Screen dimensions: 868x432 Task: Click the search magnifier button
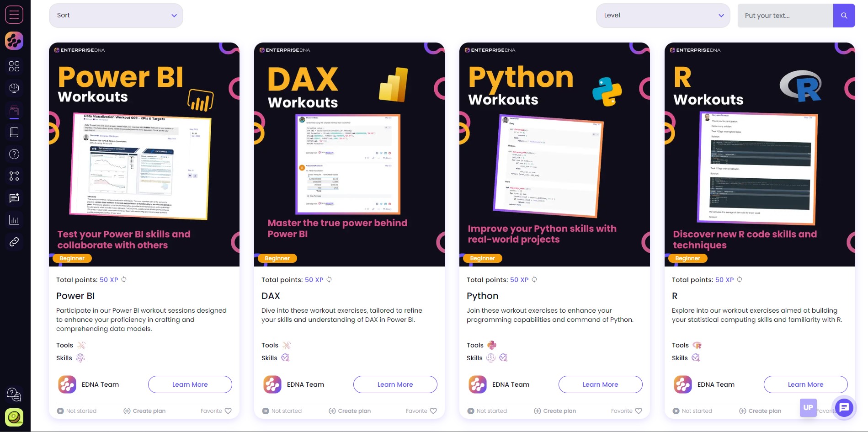pyautogui.click(x=844, y=16)
